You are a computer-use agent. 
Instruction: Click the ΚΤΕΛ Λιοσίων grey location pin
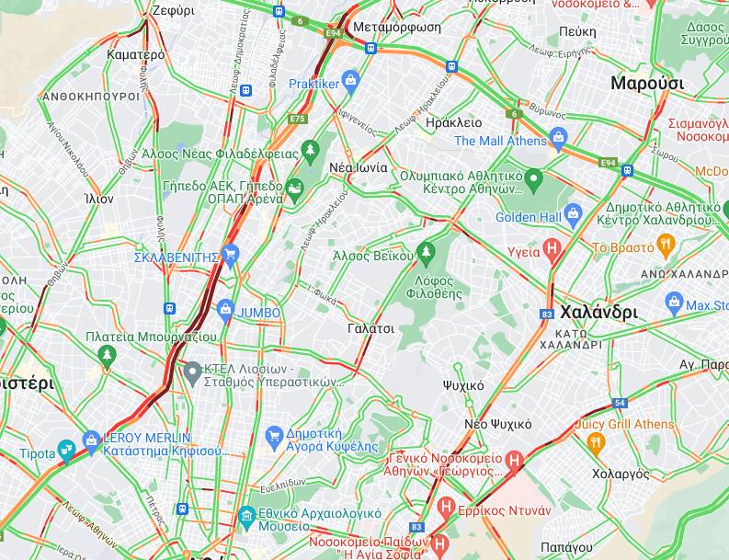tap(191, 373)
